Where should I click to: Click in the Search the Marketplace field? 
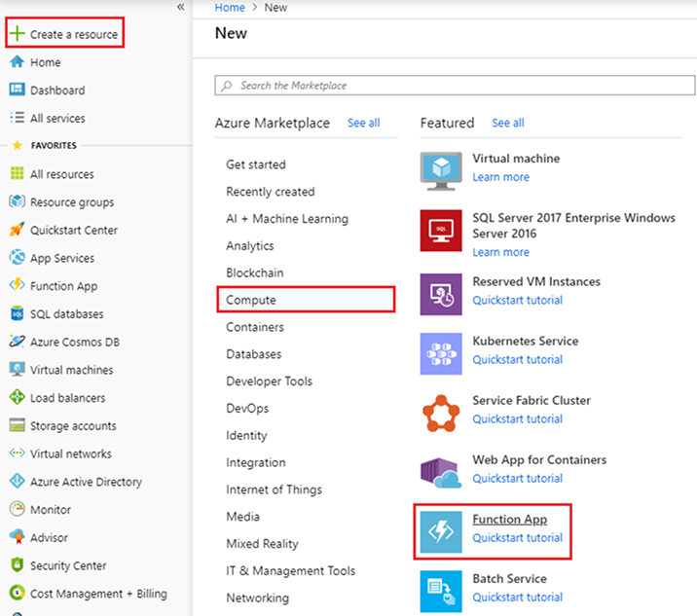pyautogui.click(x=455, y=86)
